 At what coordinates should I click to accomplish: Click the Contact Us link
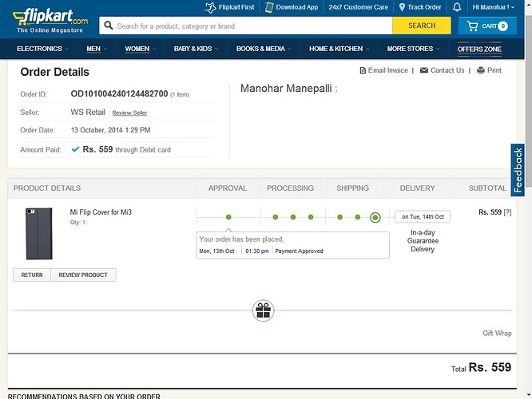pos(447,70)
